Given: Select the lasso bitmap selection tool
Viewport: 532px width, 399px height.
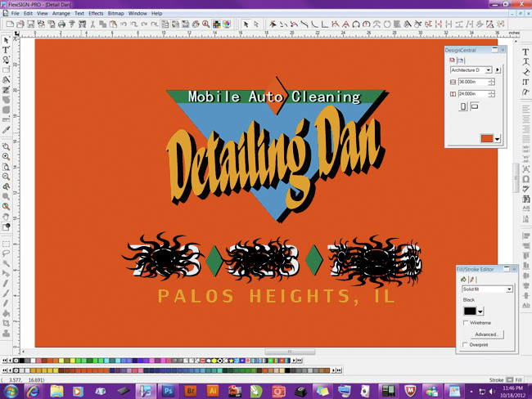Looking at the screenshot, I should point(6,253).
